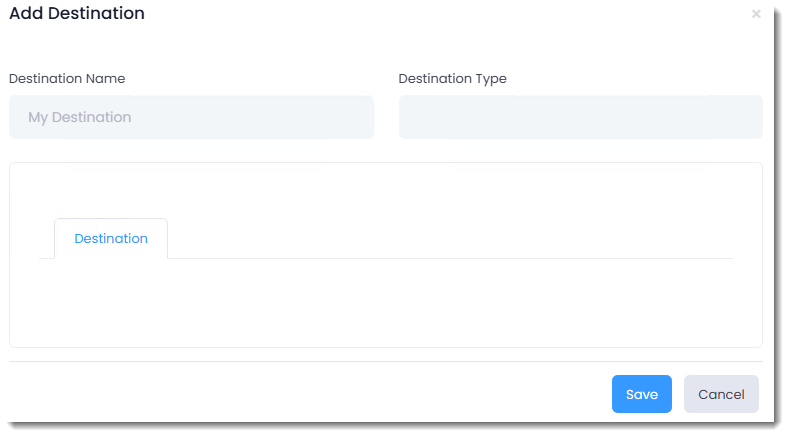This screenshot has height=437, width=789.
Task: Click the Destination Type label
Action: [452, 79]
